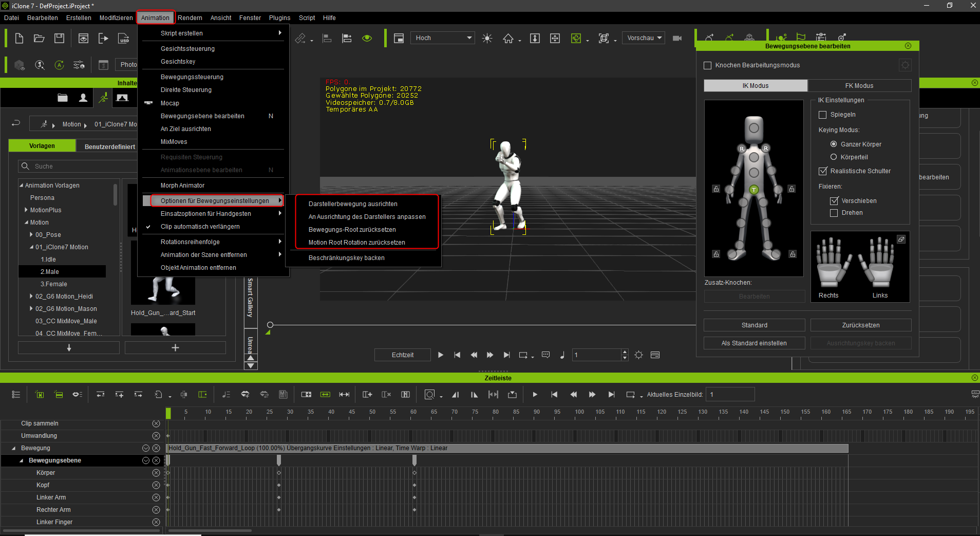
Task: Collapse the Bewegung timeline track
Action: click(14, 448)
